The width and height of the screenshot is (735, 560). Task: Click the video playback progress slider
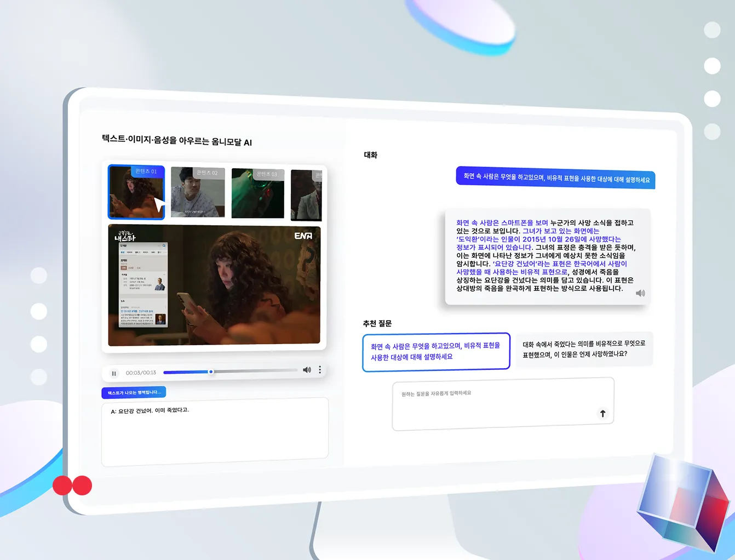click(231, 372)
